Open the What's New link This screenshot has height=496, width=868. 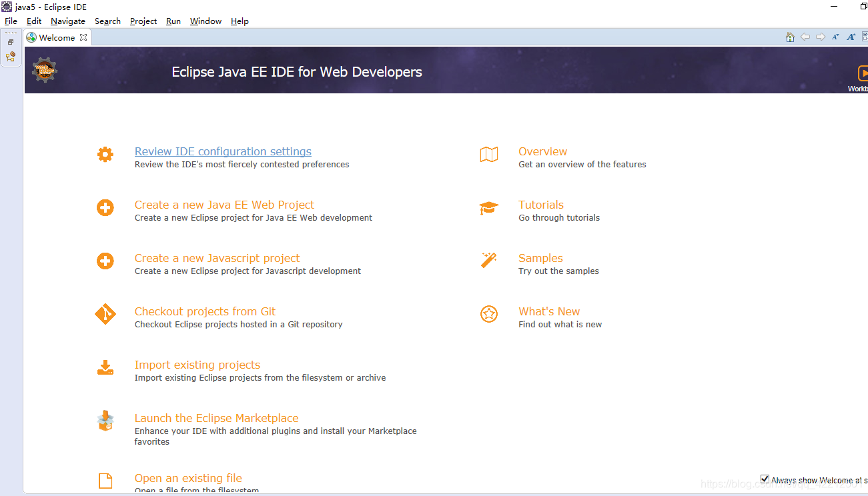[x=549, y=311]
